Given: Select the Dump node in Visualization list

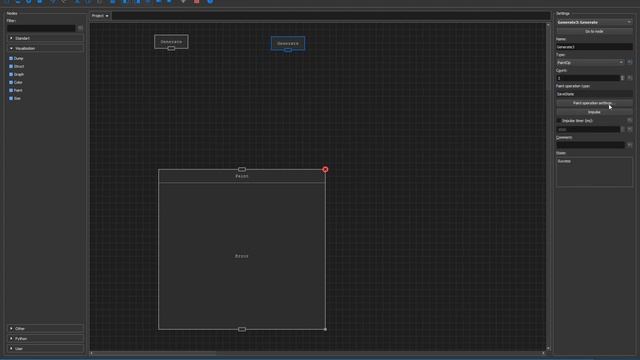Looking at the screenshot, I should click(16, 58).
